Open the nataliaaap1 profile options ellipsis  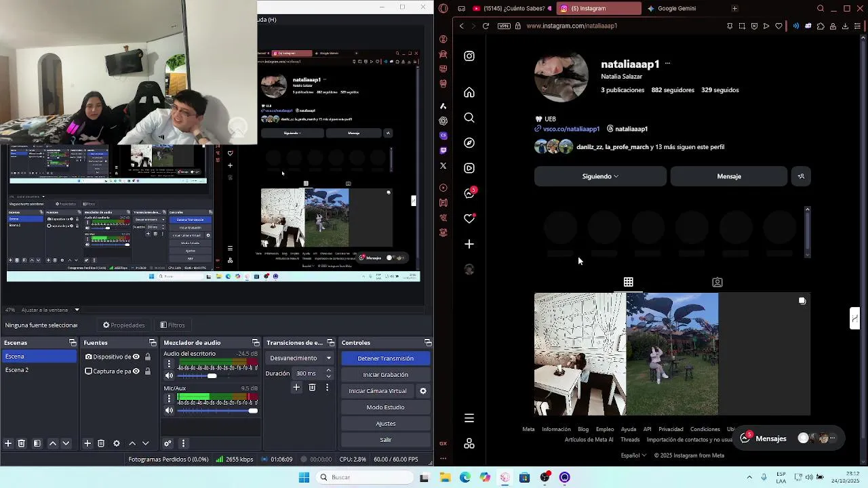(668, 64)
